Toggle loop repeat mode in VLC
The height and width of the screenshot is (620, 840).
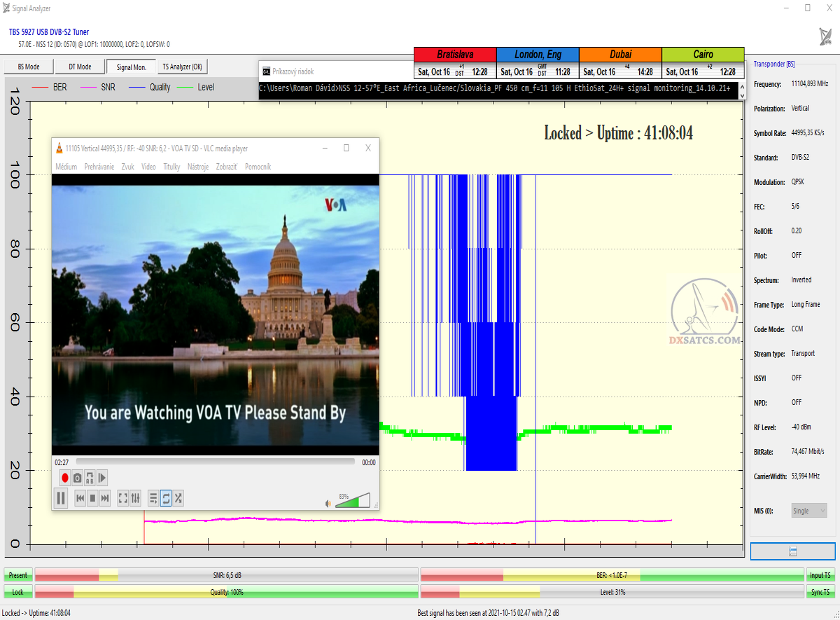[166, 498]
